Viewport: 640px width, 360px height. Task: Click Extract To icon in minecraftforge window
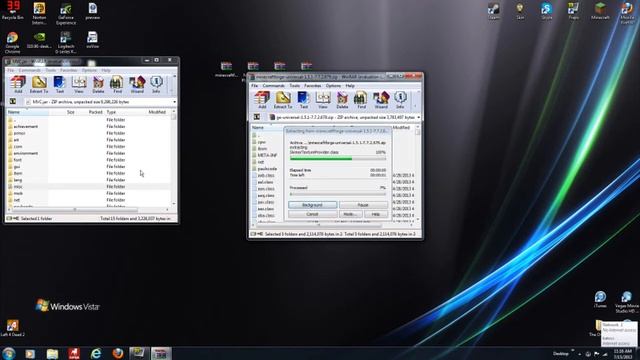tap(283, 100)
